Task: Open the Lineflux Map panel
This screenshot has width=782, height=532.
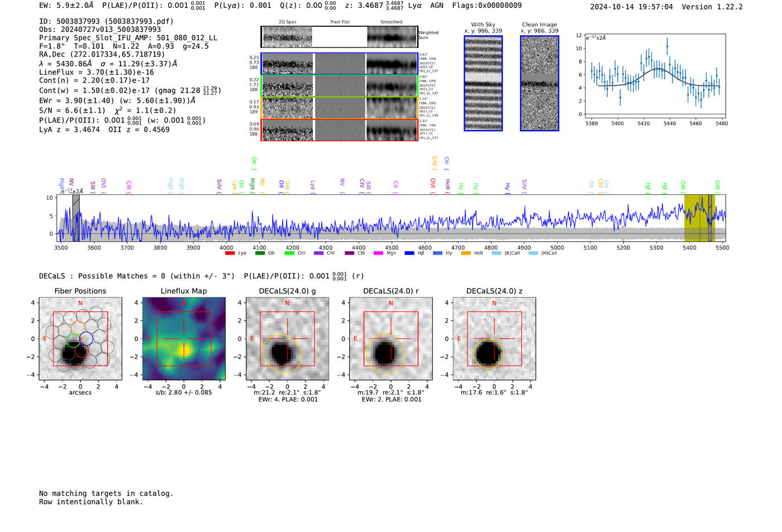Action: click(x=184, y=339)
